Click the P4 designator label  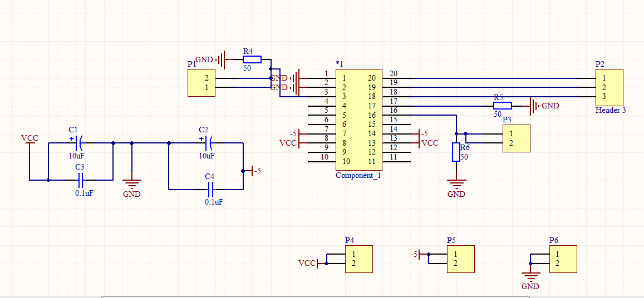[350, 240]
